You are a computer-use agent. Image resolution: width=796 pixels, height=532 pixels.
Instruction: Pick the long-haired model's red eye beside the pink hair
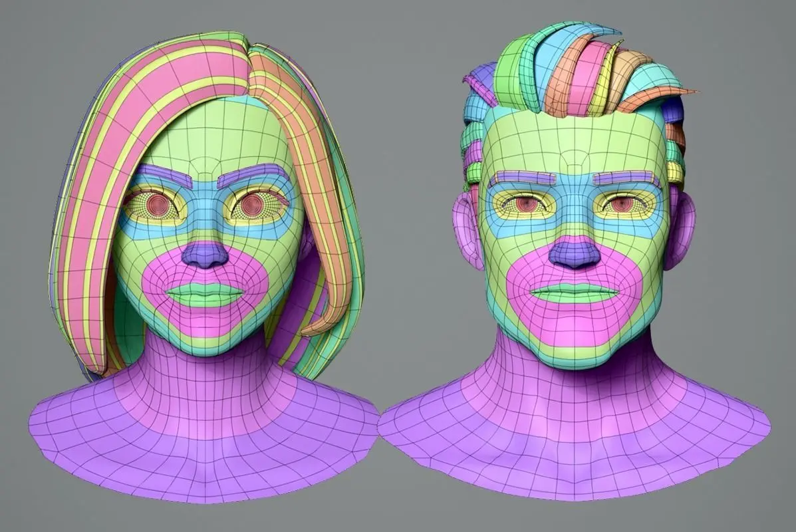[x=158, y=205]
